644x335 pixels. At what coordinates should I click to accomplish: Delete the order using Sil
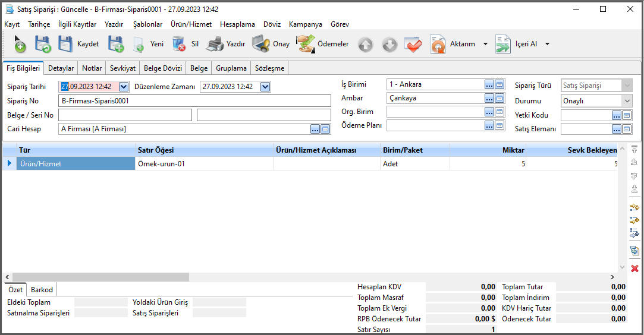[186, 44]
